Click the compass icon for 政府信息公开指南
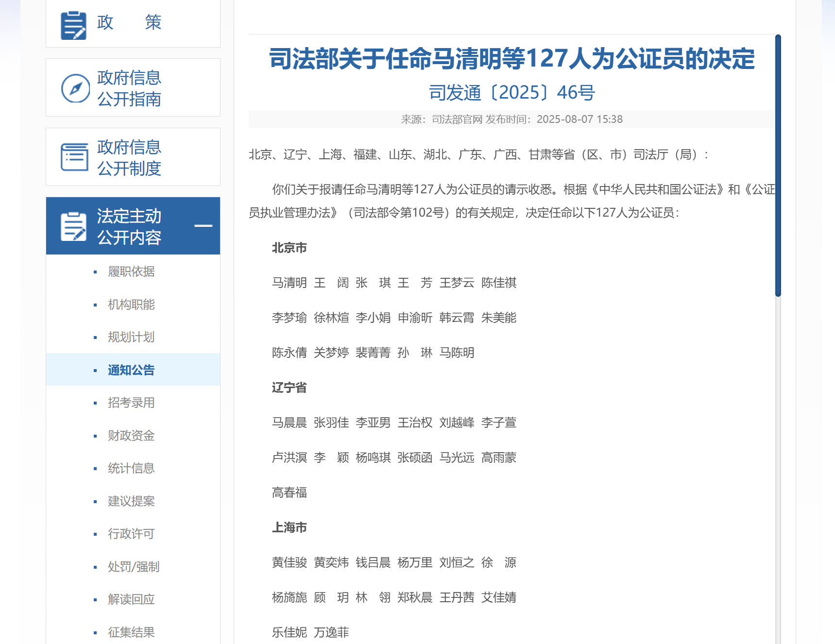Screen dimensions: 835x644 (x=75, y=88)
